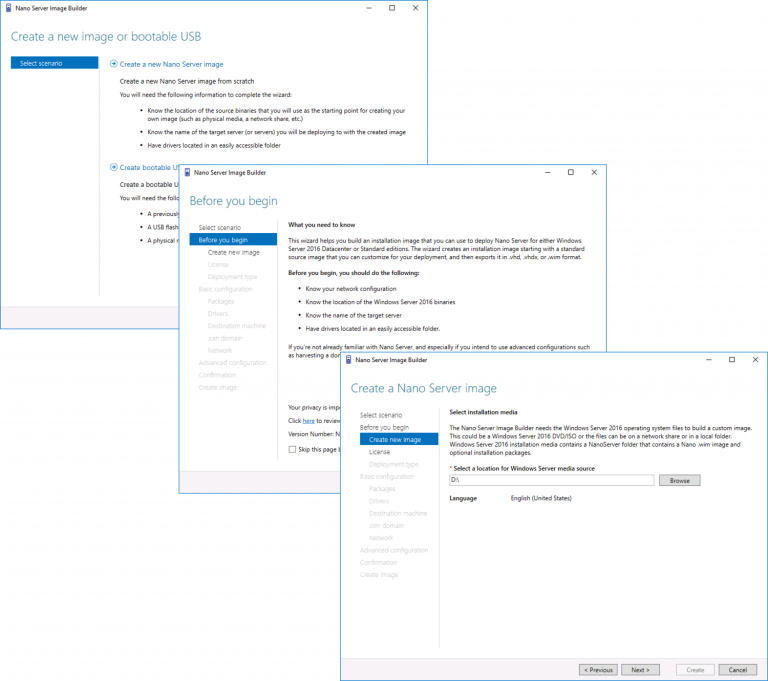Maximize the Create a Nano Server image window
This screenshot has height=681, width=768.
[x=732, y=360]
